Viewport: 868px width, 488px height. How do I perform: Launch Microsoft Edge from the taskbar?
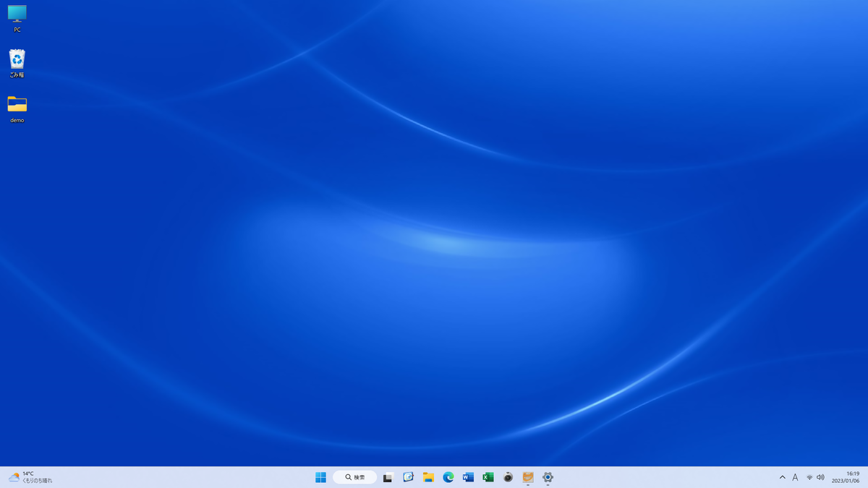coord(448,477)
